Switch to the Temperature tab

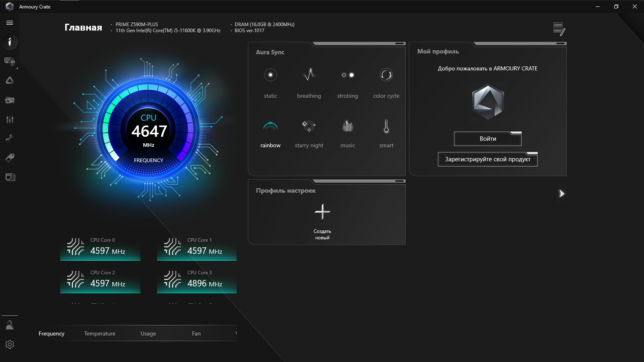100,333
